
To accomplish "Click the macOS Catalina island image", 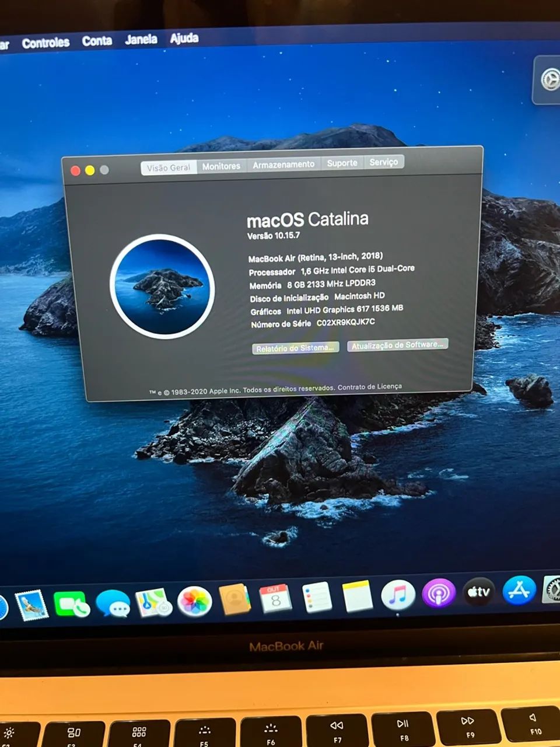I will tap(162, 287).
